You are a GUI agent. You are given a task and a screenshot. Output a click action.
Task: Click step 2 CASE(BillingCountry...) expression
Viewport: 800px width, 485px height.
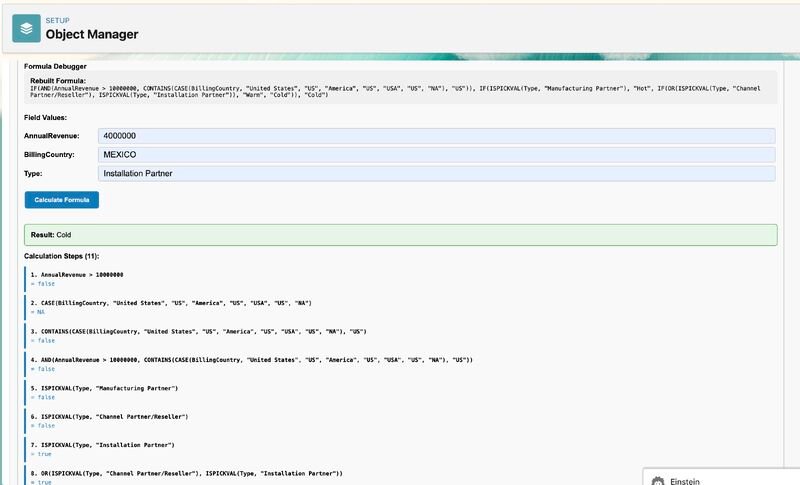click(x=171, y=303)
